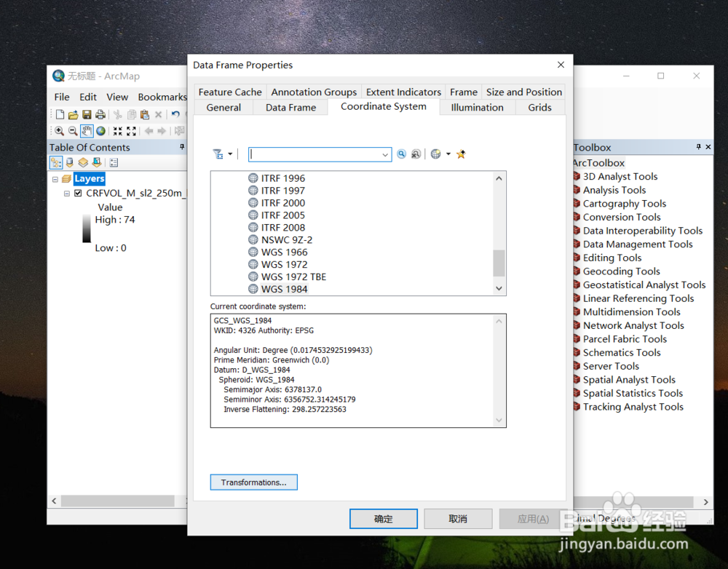The width and height of the screenshot is (728, 569).
Task: Save the map with the floppy disk icon
Action: (x=87, y=114)
